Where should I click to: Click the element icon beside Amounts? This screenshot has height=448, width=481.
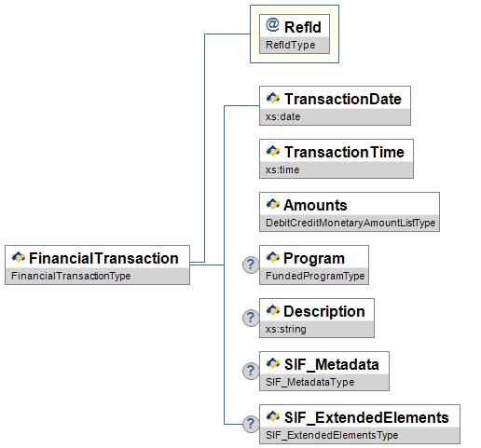(x=272, y=204)
